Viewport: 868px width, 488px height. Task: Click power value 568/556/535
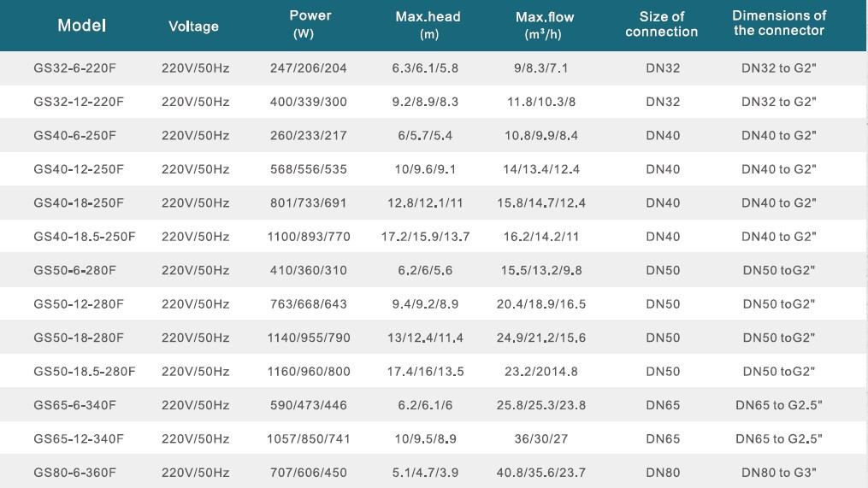pyautogui.click(x=309, y=169)
